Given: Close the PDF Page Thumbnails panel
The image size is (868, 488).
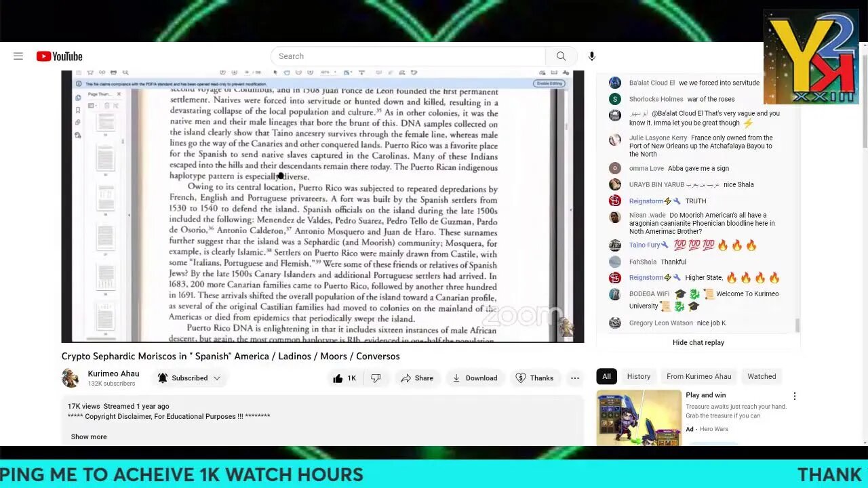Looking at the screenshot, I should click(x=119, y=94).
